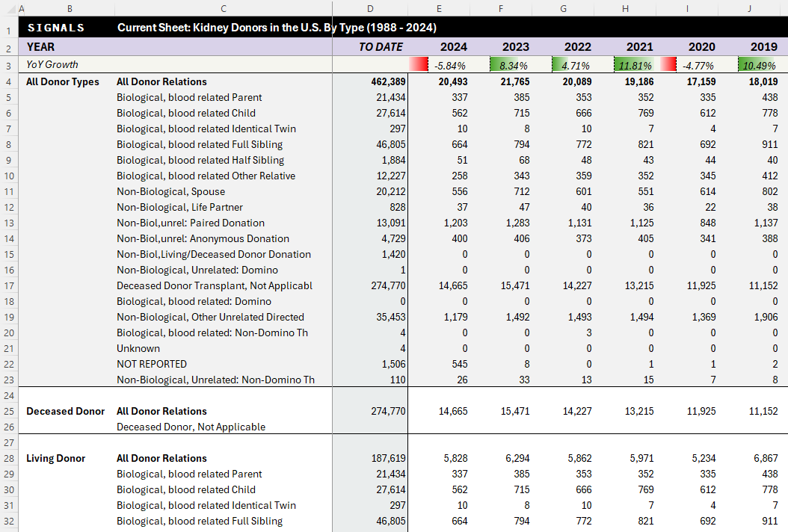Select the 8.34% growth cell
Screen dimensions: 788x532
501,65
